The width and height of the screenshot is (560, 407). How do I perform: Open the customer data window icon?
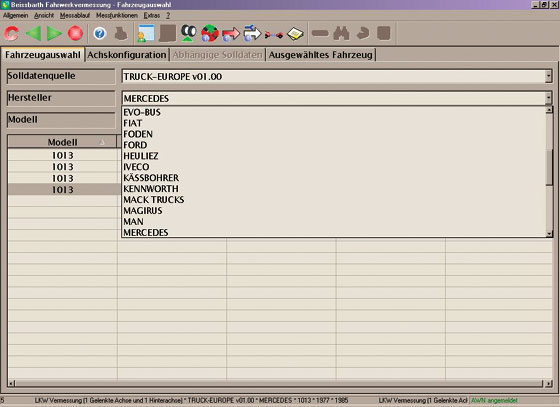(x=146, y=34)
